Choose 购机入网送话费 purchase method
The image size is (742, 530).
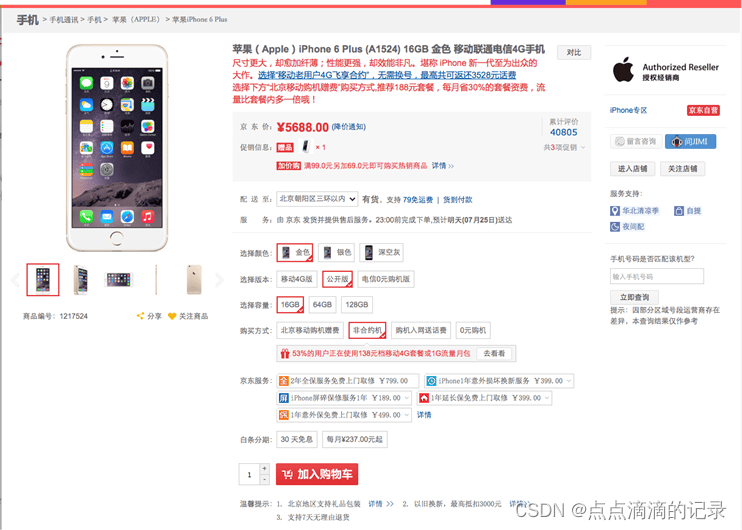pos(421,330)
